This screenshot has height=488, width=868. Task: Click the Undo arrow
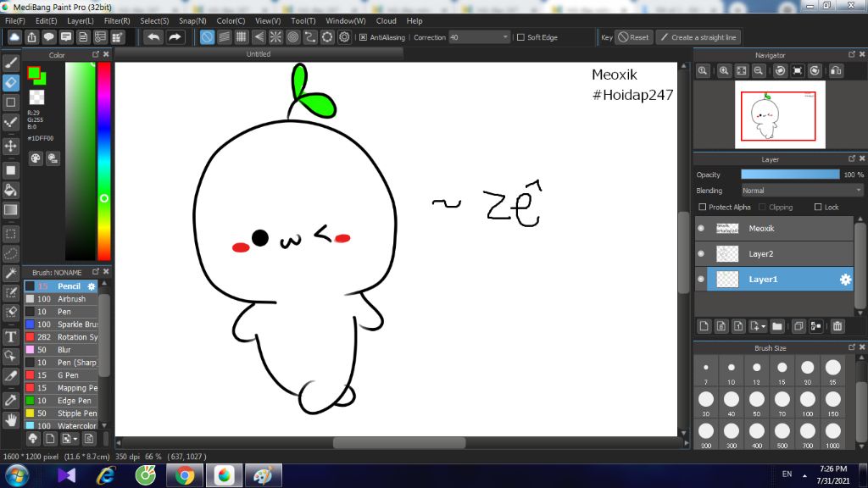153,37
